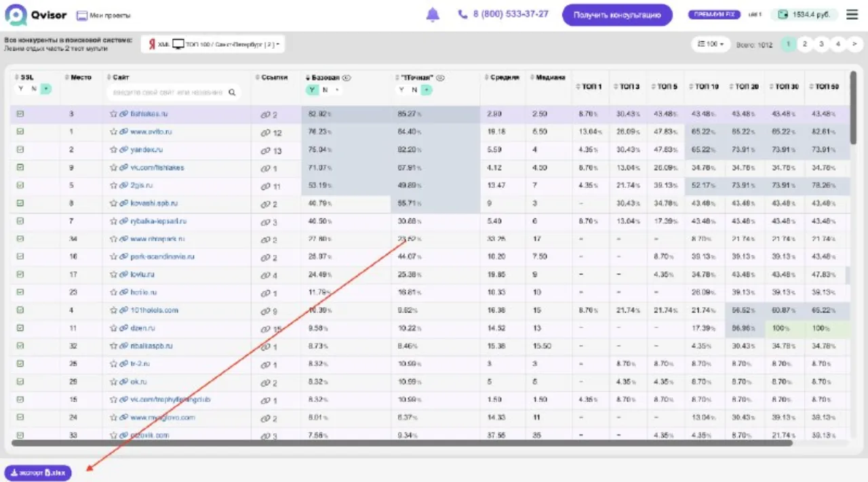868x482 pixels.
Task: Click the Qvisor logo icon
Action: click(15, 15)
